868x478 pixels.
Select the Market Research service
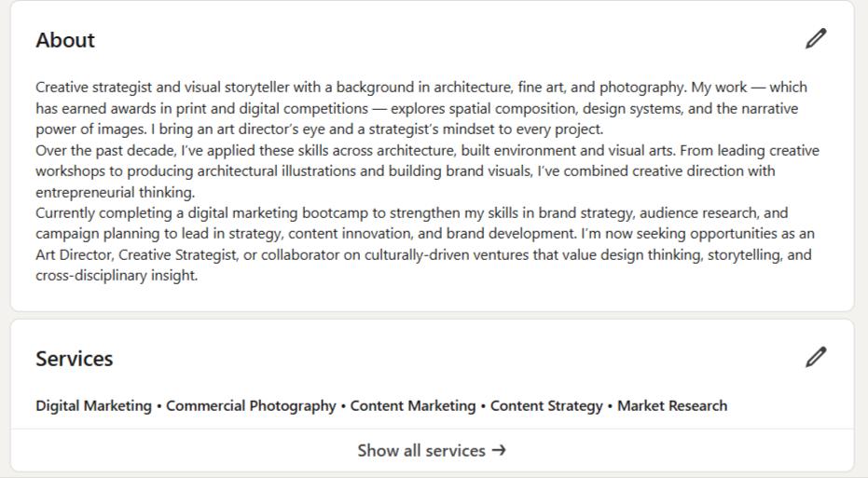click(x=672, y=406)
